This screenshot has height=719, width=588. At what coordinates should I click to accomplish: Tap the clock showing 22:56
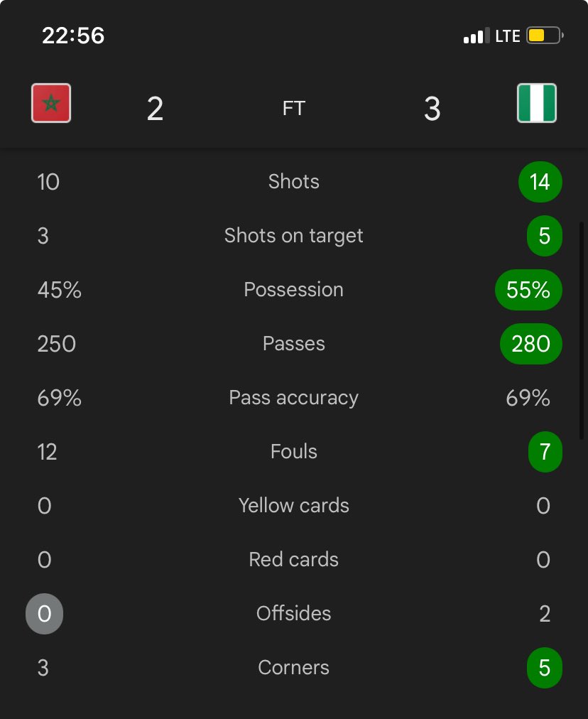(x=74, y=35)
